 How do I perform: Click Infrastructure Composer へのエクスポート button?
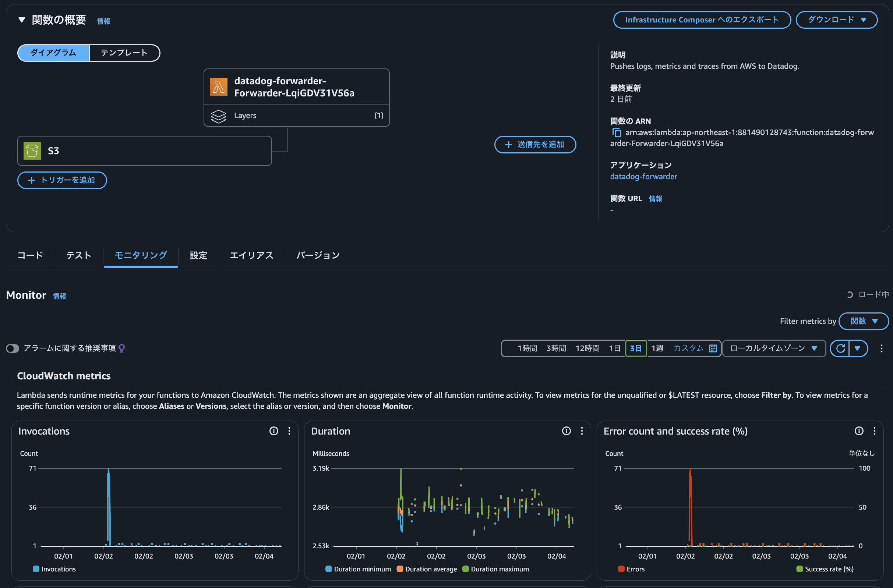click(x=702, y=20)
